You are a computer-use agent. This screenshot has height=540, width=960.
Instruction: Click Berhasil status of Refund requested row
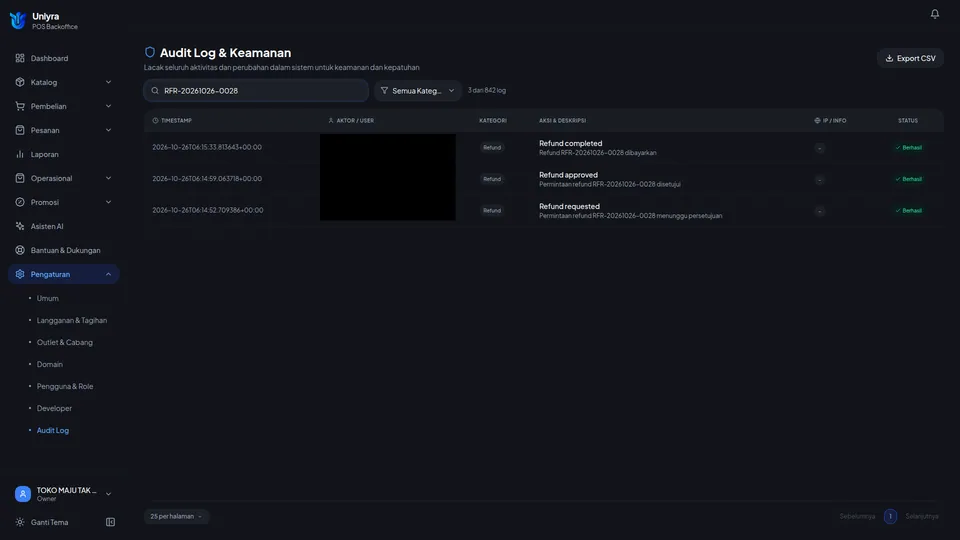point(908,211)
